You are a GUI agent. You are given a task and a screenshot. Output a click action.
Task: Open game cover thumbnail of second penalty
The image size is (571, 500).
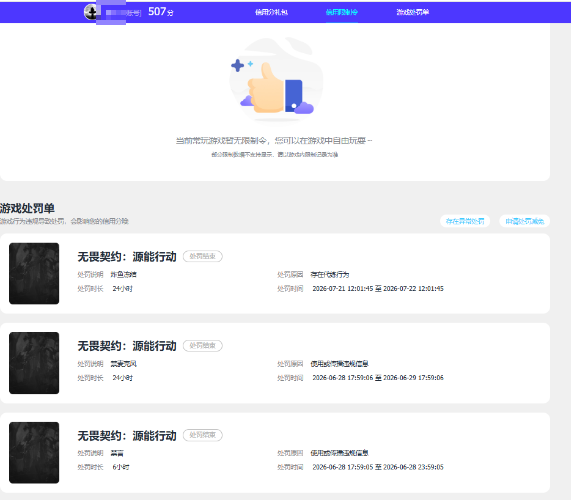(x=34, y=363)
